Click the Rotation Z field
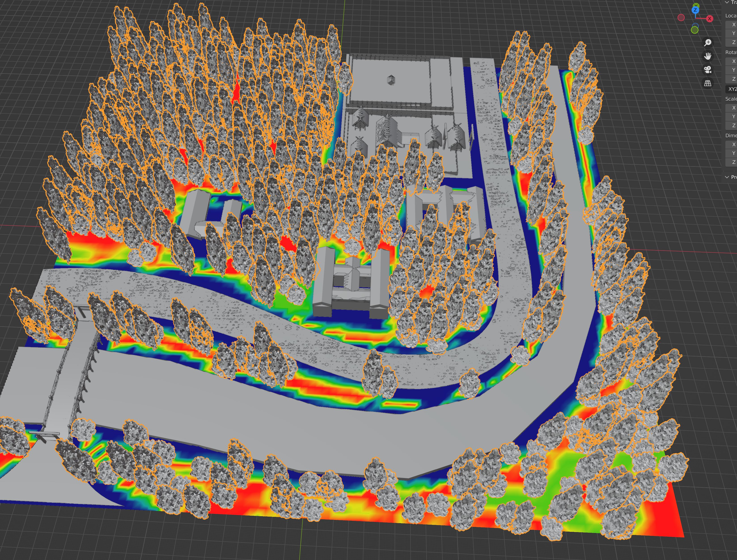737x560 pixels. (731, 79)
